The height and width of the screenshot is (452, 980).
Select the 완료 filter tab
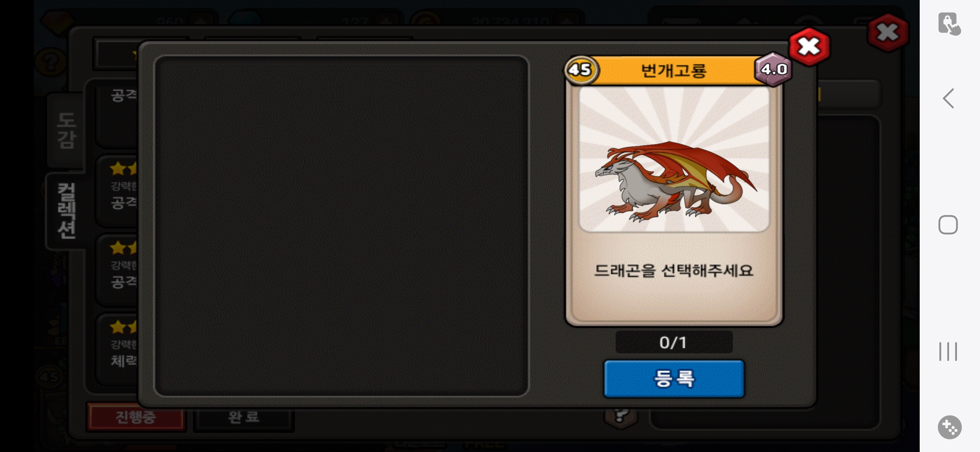coord(244,417)
